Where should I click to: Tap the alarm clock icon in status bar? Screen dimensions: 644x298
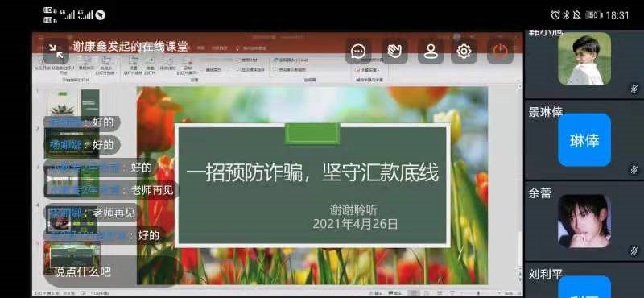555,15
